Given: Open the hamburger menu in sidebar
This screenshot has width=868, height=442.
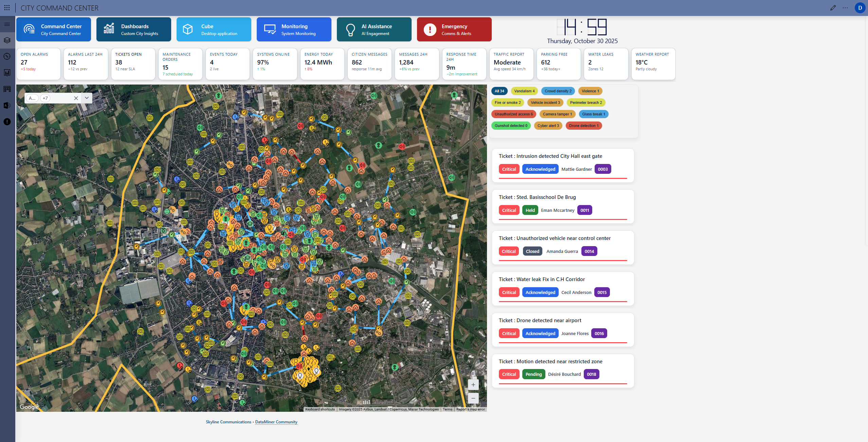Looking at the screenshot, I should pos(7,24).
